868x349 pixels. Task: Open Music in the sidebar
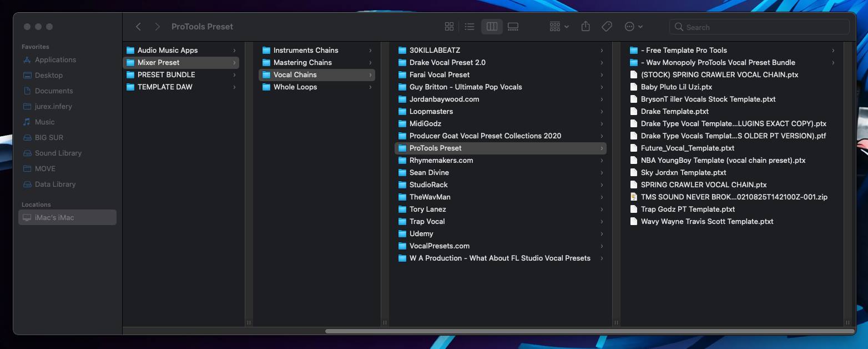point(68,122)
